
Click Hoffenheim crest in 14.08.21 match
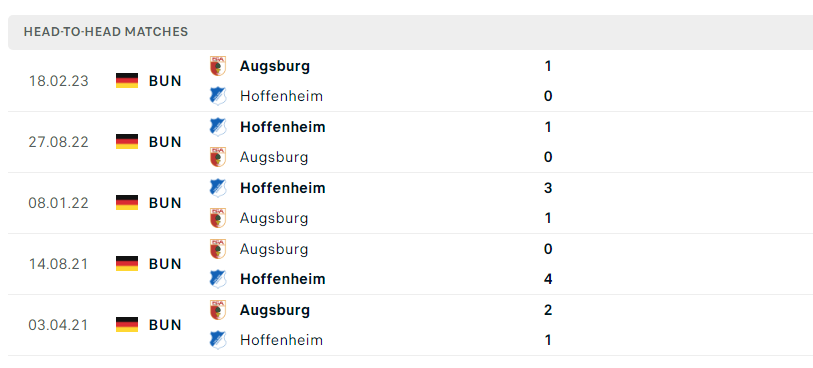(218, 279)
